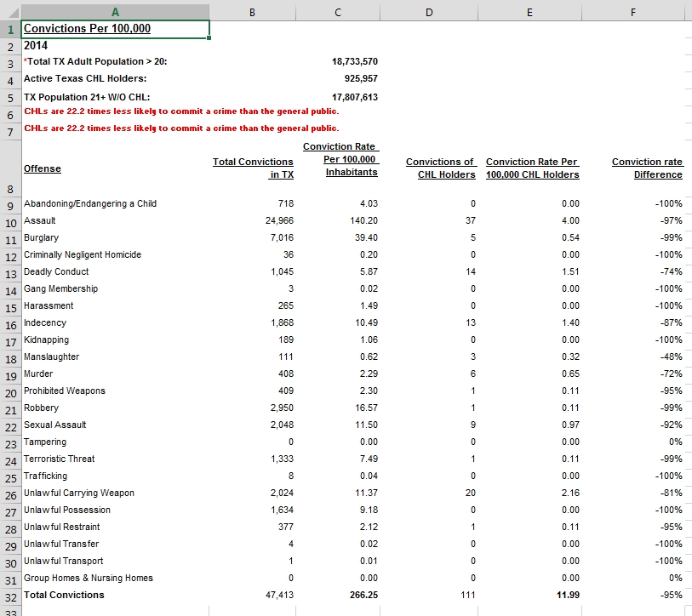Select the row 32 header
Viewport: 692px width, 616px height.
[x=10, y=596]
